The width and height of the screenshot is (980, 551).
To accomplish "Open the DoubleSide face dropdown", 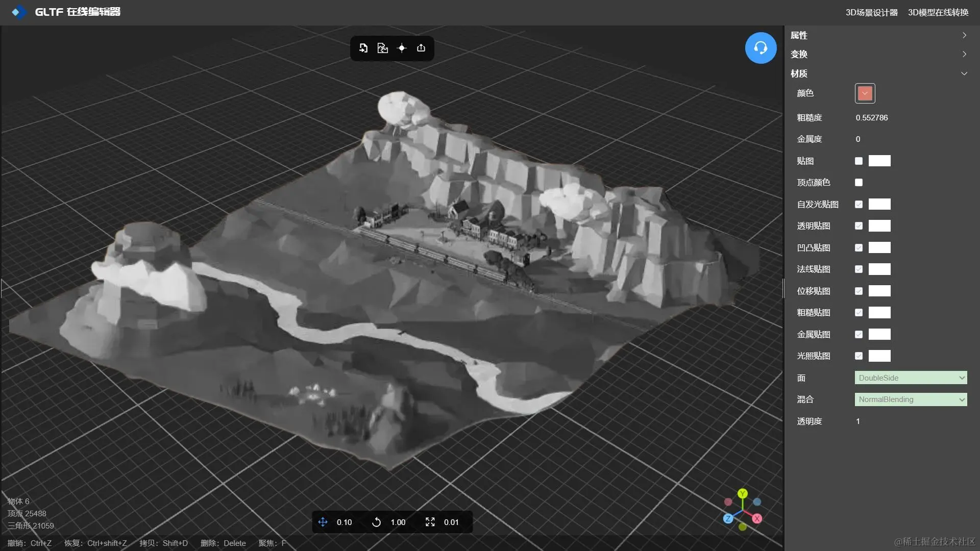I will (911, 378).
